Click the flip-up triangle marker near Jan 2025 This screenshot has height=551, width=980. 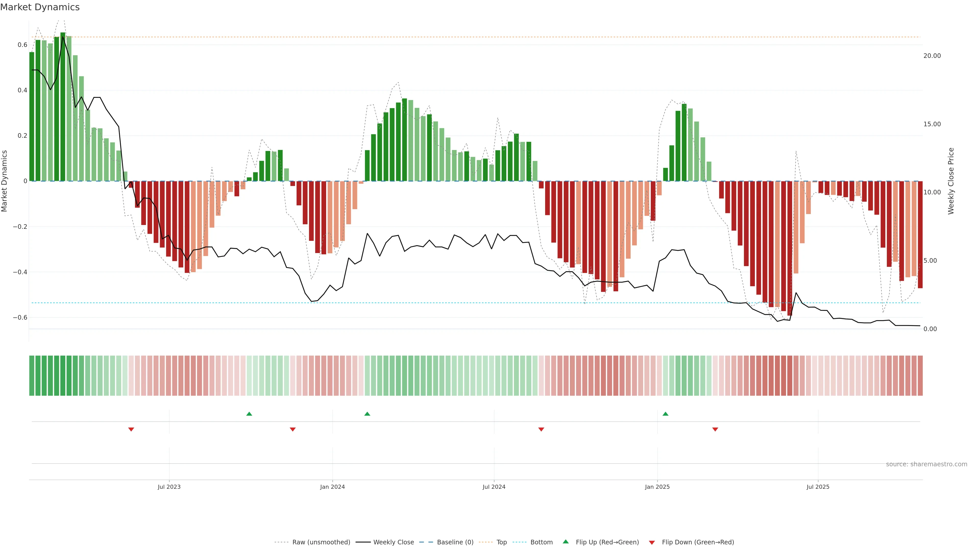click(x=665, y=414)
